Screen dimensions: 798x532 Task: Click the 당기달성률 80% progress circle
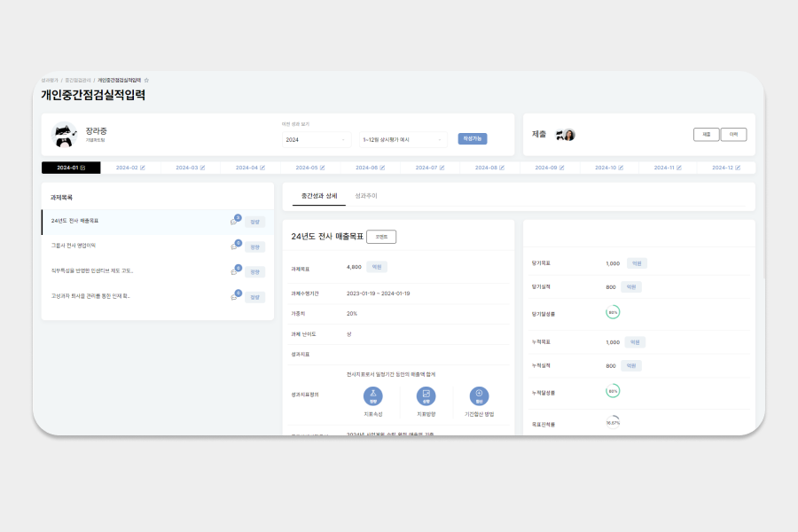click(x=613, y=312)
